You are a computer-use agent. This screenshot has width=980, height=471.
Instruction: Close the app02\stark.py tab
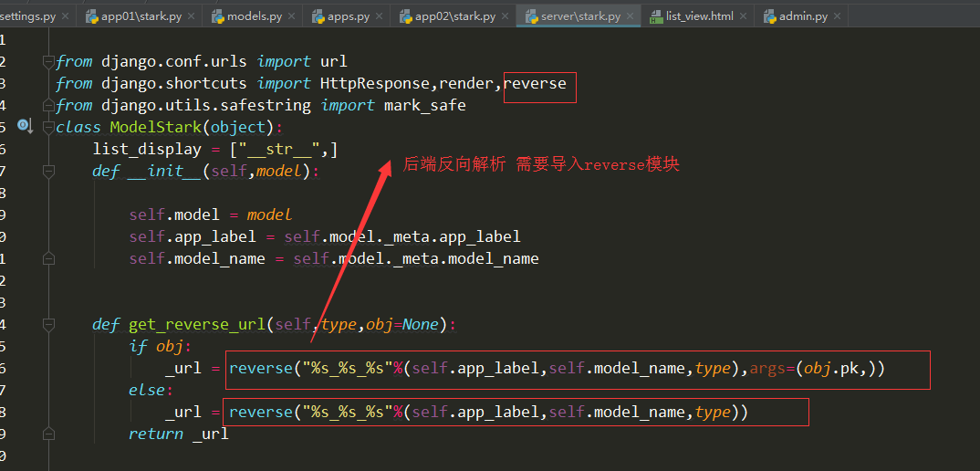[x=505, y=16]
